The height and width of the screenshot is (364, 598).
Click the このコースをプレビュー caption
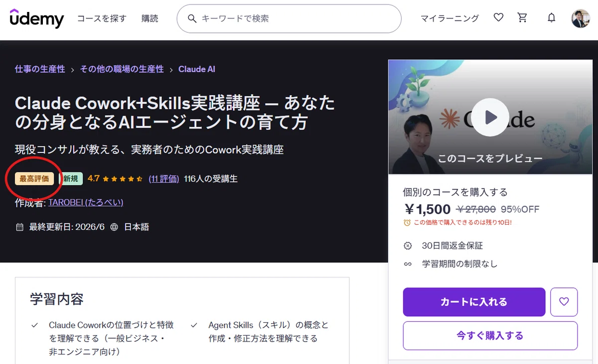tap(490, 159)
